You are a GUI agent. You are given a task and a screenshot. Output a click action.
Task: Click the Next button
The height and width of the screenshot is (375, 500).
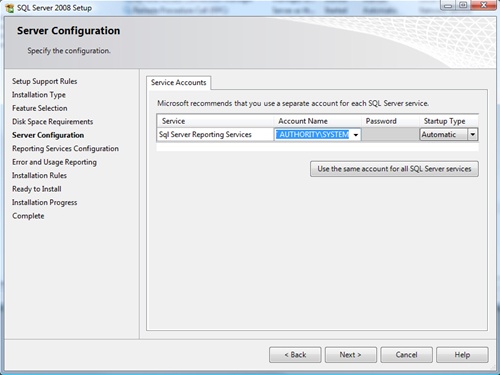[351, 355]
